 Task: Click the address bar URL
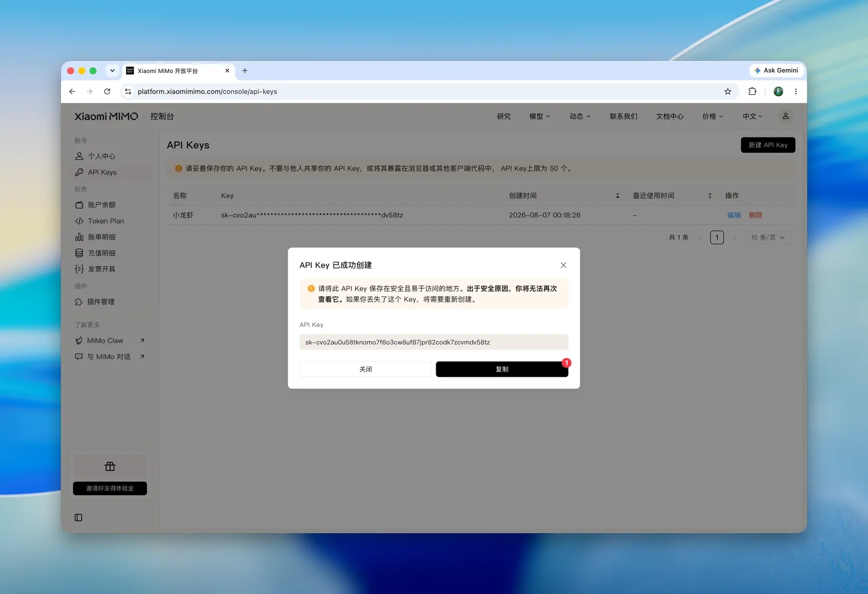tap(207, 91)
